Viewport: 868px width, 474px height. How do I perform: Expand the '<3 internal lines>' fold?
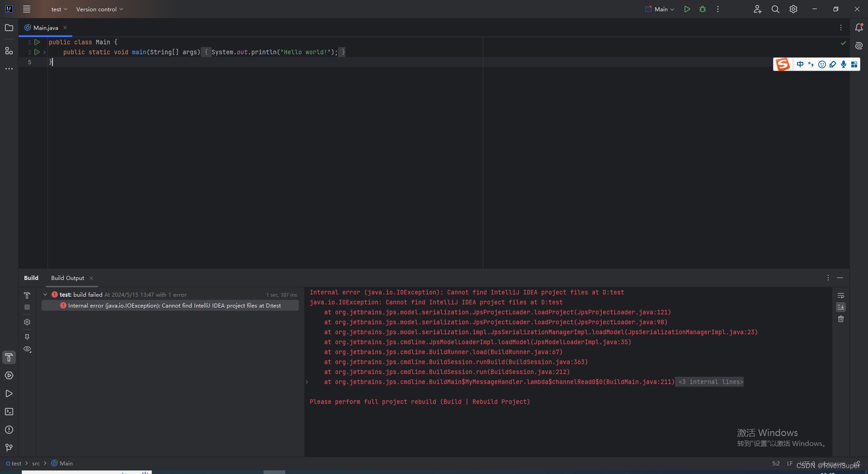(x=710, y=382)
